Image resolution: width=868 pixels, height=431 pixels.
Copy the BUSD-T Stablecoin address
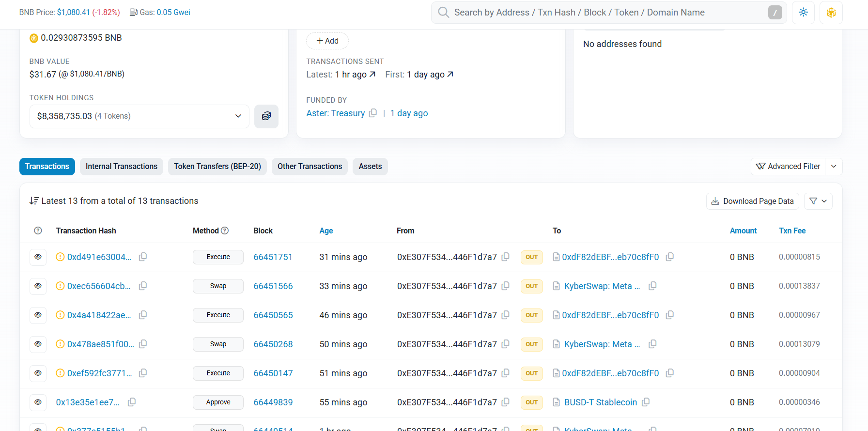coord(646,402)
